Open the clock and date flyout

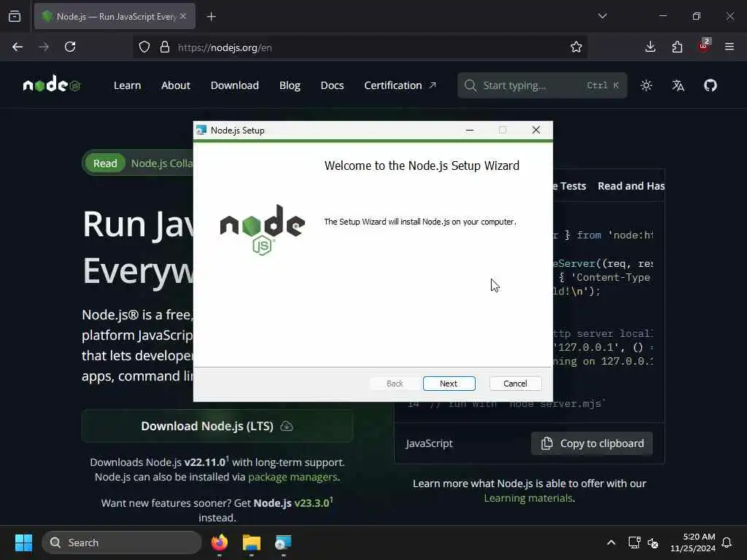coord(693,542)
